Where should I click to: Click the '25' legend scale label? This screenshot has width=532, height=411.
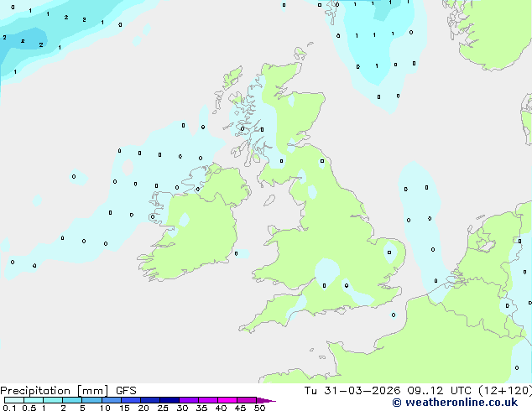(x=163, y=408)
